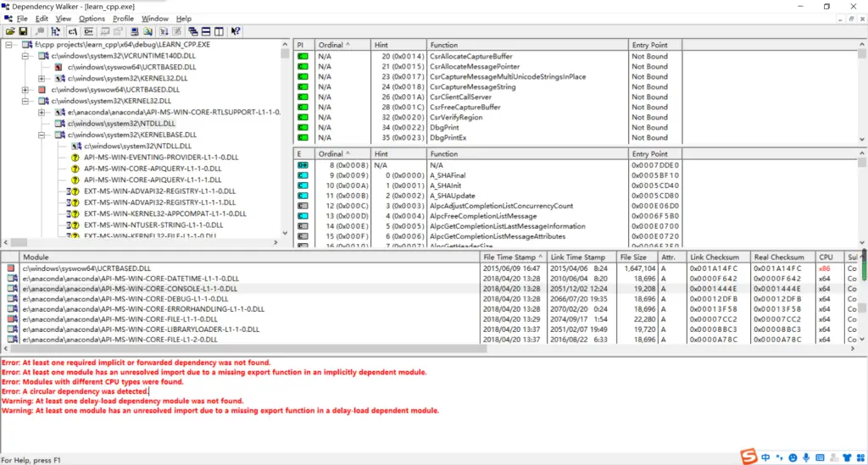Click the Tile Horizontally toolbar icon

[206, 31]
